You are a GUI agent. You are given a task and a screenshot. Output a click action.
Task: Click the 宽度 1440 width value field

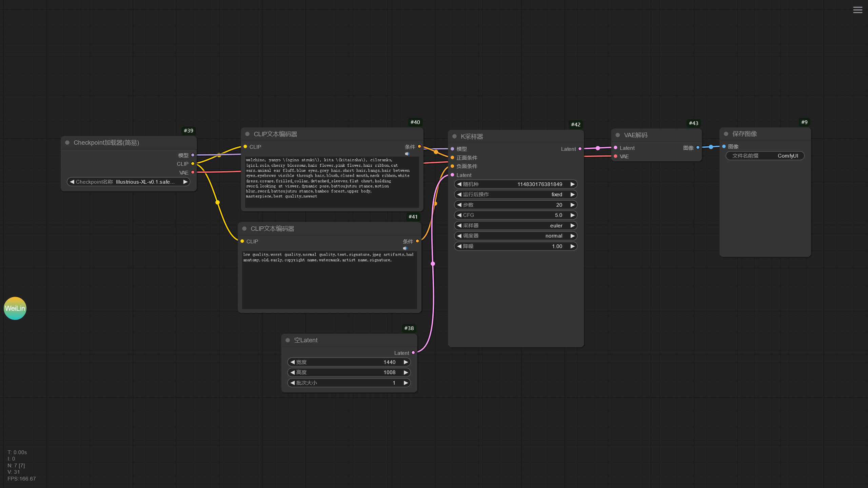(x=349, y=362)
